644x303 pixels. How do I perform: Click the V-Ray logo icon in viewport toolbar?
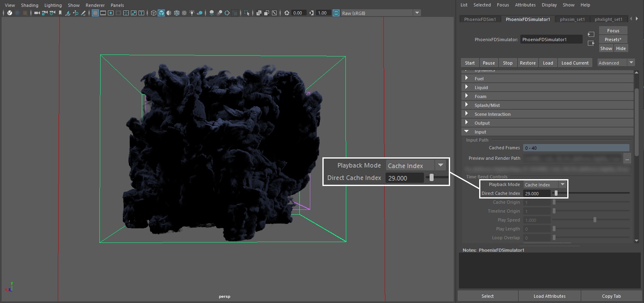9,13
